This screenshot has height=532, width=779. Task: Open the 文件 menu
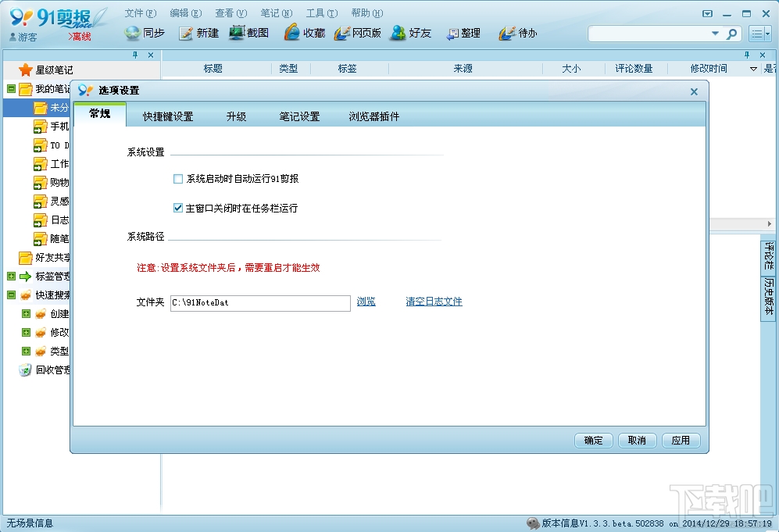click(140, 13)
